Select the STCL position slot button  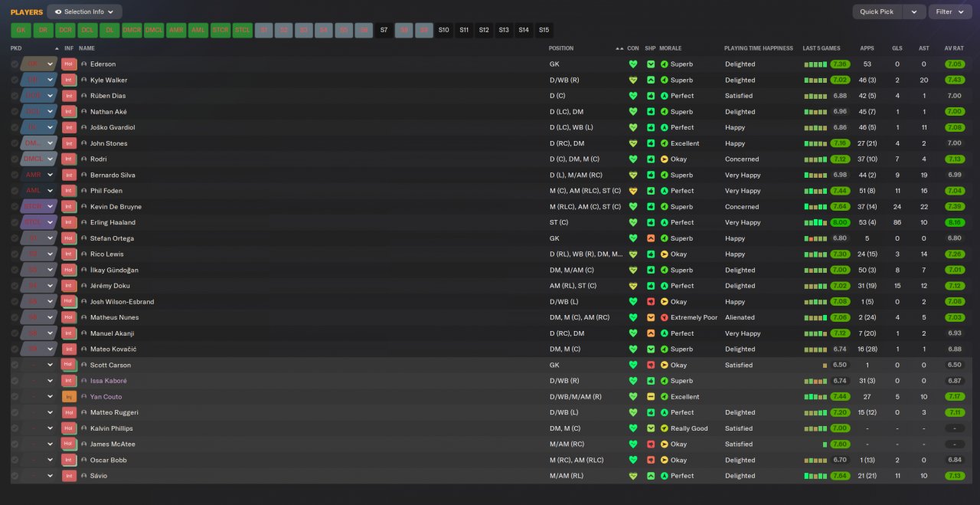coord(243,30)
